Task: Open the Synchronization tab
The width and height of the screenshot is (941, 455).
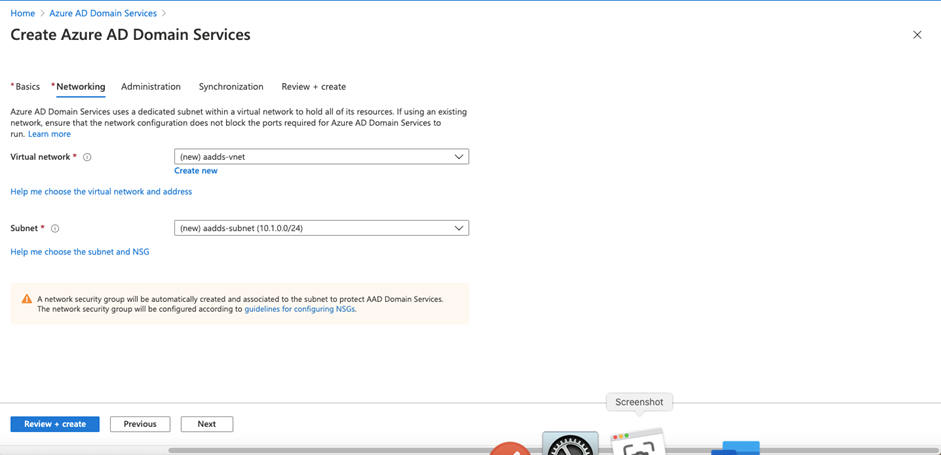Action: click(231, 87)
